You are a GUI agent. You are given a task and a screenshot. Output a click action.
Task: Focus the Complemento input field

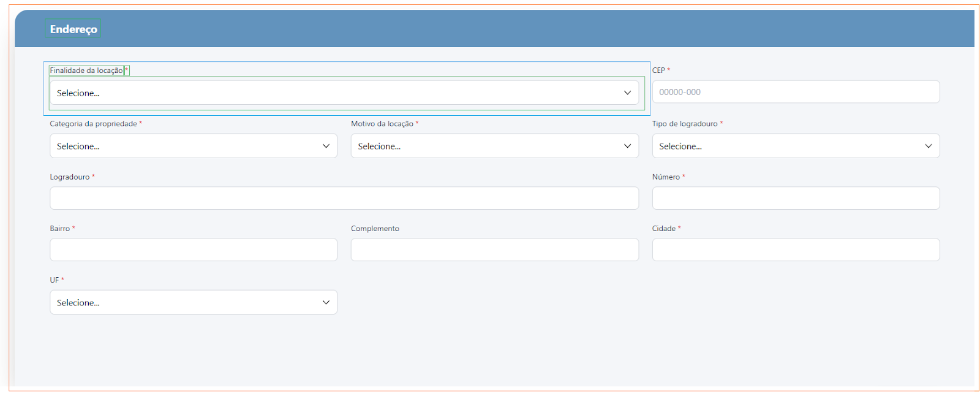tap(494, 250)
